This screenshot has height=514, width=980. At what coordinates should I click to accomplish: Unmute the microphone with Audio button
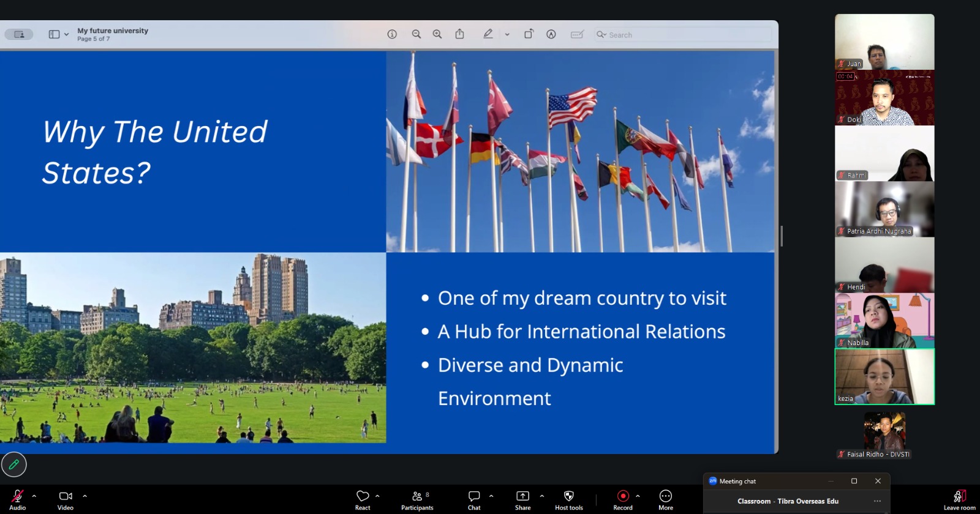(18, 499)
